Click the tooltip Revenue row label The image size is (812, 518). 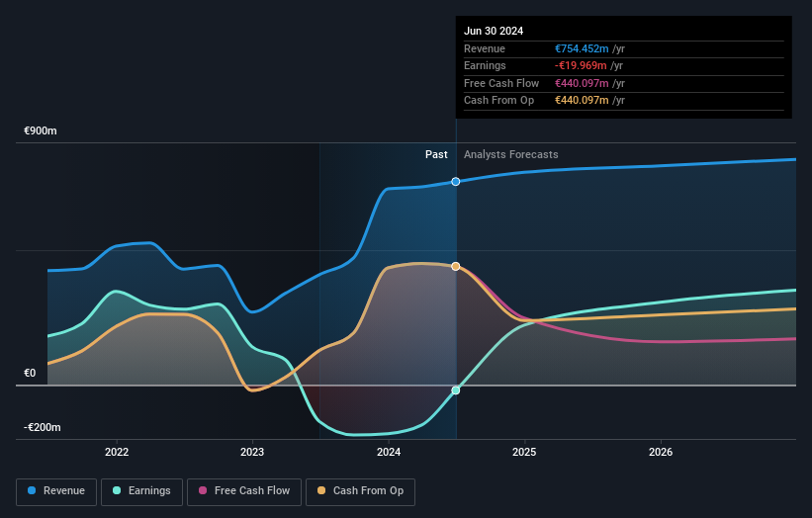coord(485,48)
